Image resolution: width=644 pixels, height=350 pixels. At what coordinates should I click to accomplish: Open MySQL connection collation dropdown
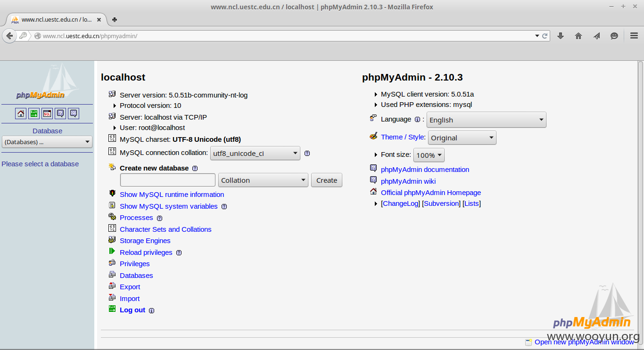pyautogui.click(x=255, y=153)
